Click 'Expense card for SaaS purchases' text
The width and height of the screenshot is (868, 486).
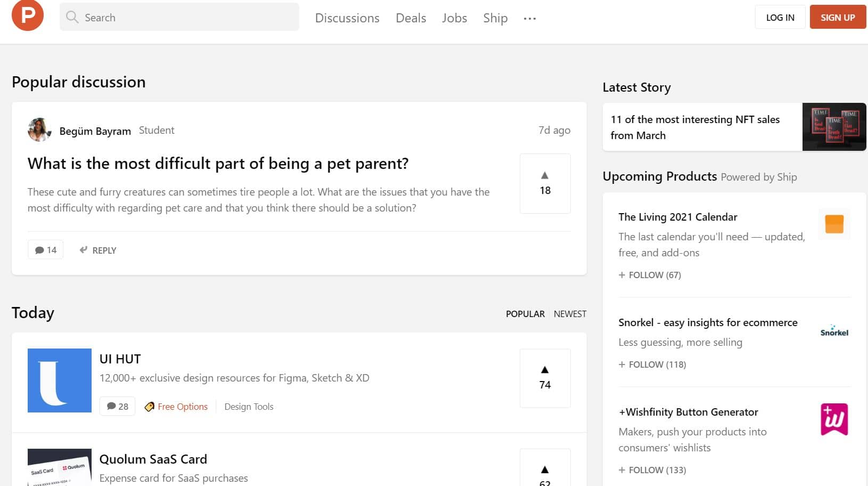click(174, 478)
